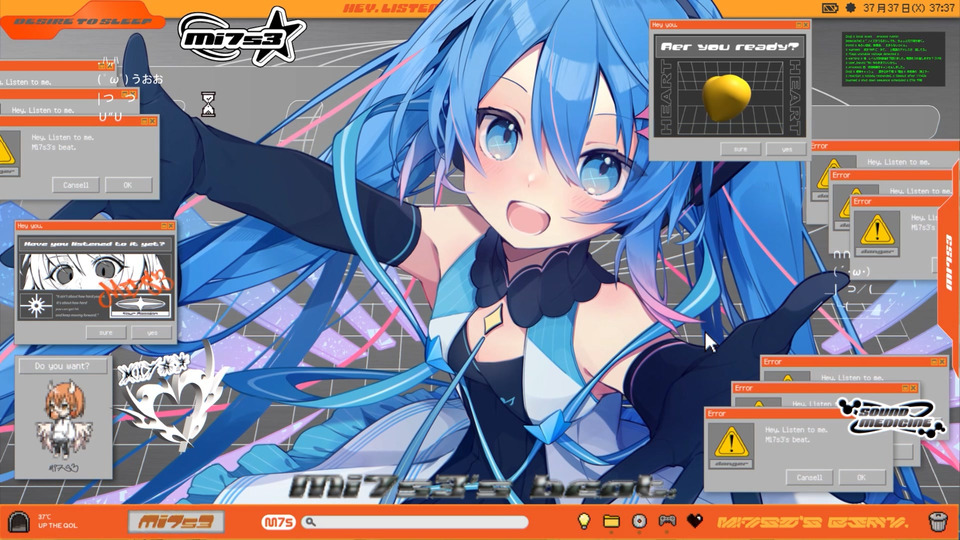Open the trash can in the dock
Image resolution: width=960 pixels, height=540 pixels.
[x=938, y=522]
